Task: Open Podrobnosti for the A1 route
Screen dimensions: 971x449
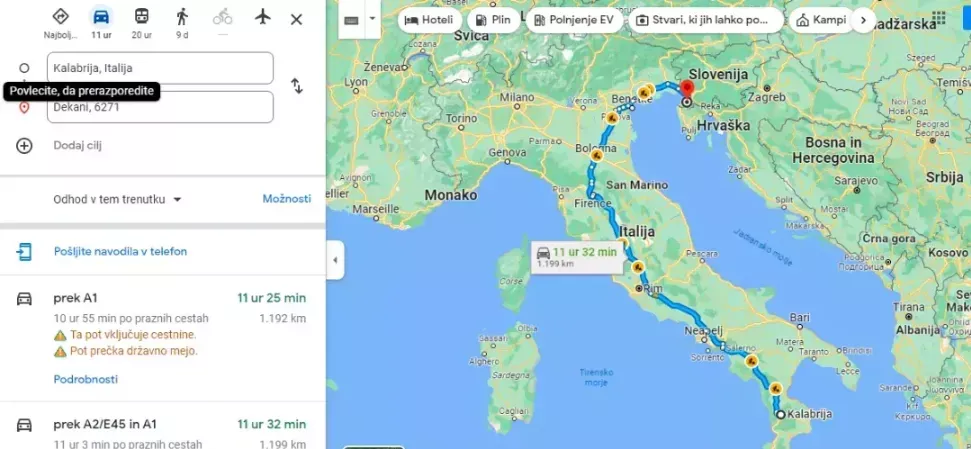Action: click(x=85, y=379)
